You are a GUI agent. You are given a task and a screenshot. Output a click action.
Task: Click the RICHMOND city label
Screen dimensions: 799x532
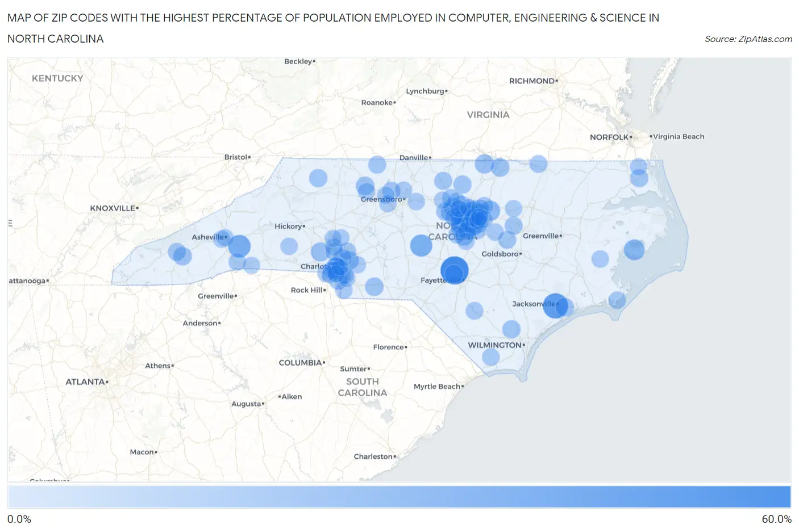[x=532, y=81]
